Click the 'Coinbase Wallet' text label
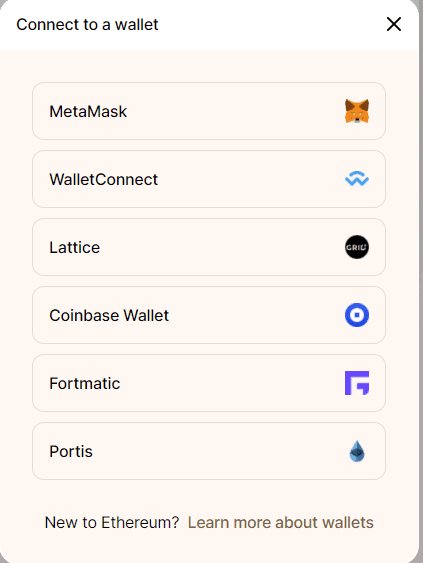The width and height of the screenshot is (423, 563). pos(109,315)
